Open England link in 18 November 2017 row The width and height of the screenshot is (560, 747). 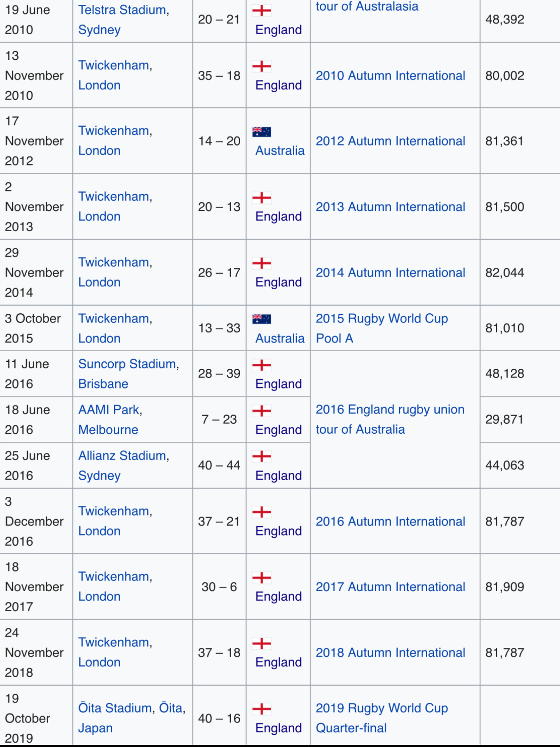[279, 596]
